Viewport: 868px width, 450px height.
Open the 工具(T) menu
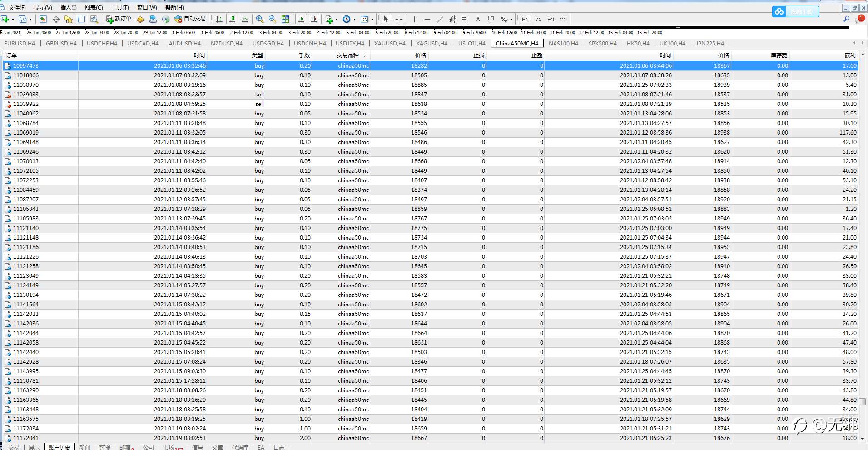[x=120, y=7]
